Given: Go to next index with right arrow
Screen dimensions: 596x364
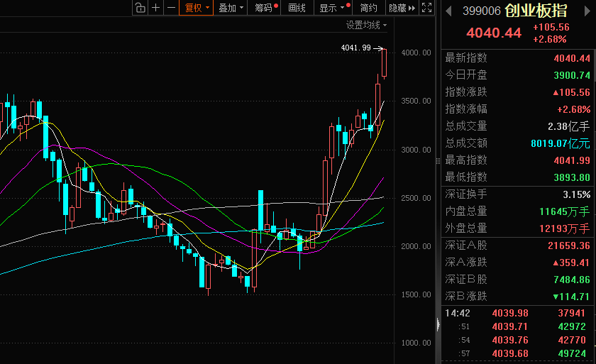Looking at the screenshot, I should (587, 11).
